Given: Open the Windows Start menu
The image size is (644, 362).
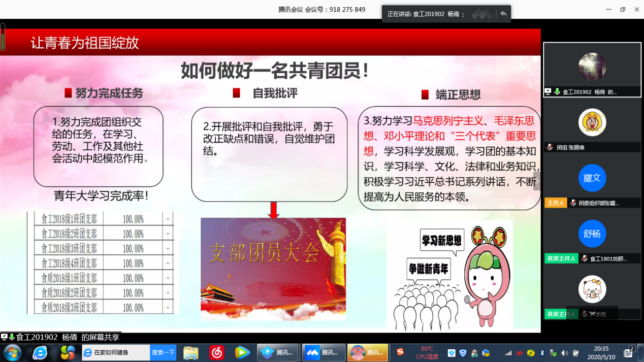Looking at the screenshot, I should point(12,352).
